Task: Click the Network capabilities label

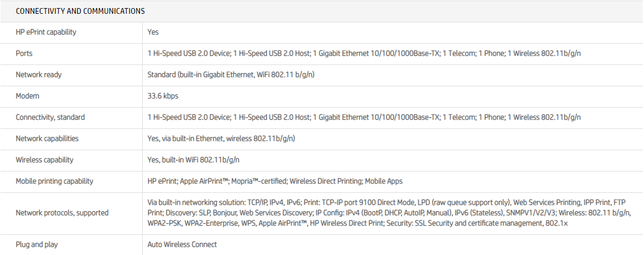Action: 47,139
